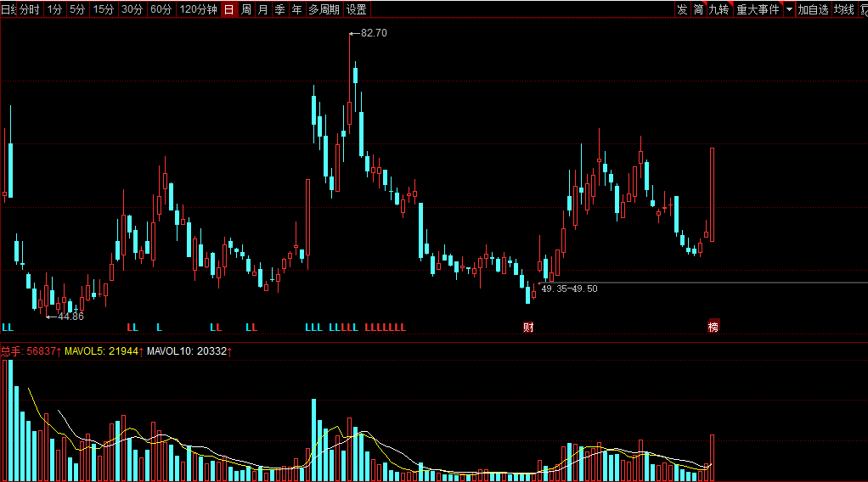Expand the dropdown arrow beside 重大事件
The image size is (868, 482).
pos(789,9)
